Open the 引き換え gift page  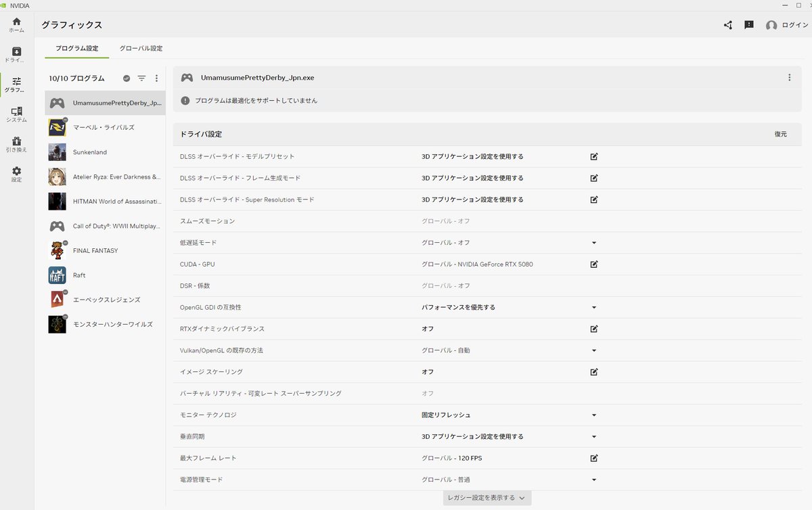[x=16, y=144]
